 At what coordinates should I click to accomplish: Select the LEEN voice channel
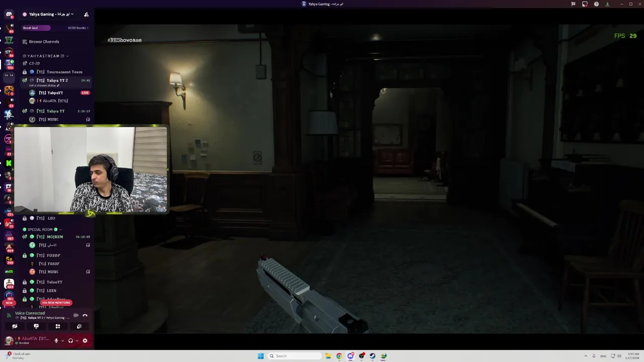(x=57, y=291)
